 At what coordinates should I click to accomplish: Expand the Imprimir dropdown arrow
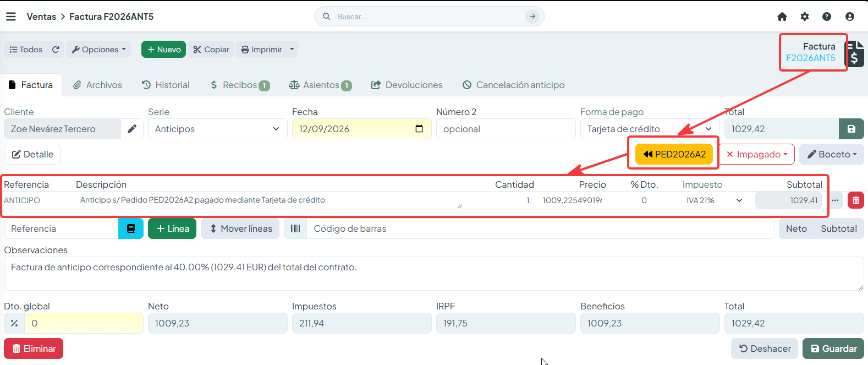292,50
